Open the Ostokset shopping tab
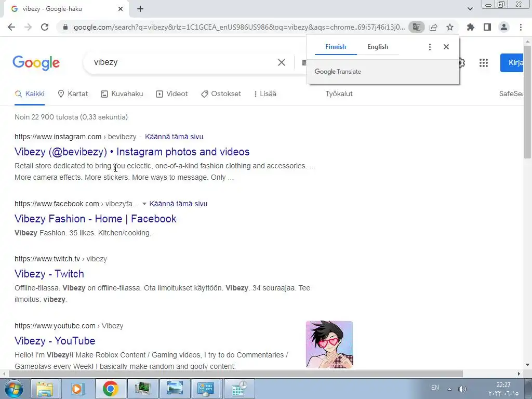 (x=221, y=94)
